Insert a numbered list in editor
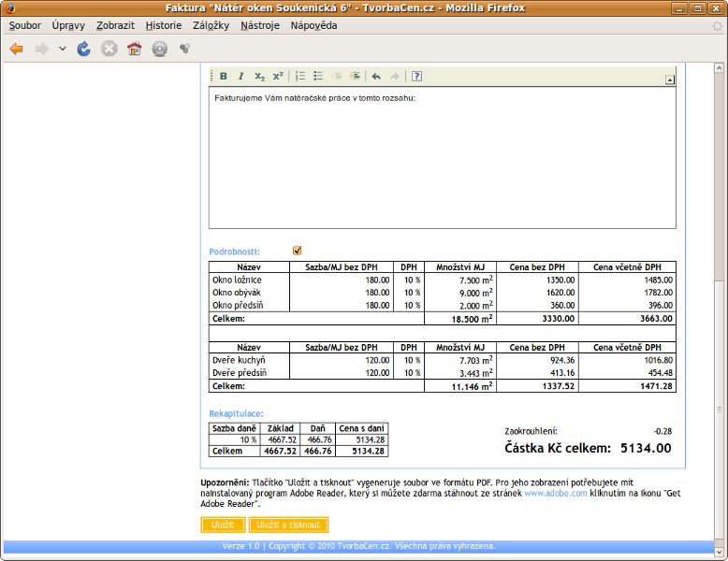 [x=300, y=76]
